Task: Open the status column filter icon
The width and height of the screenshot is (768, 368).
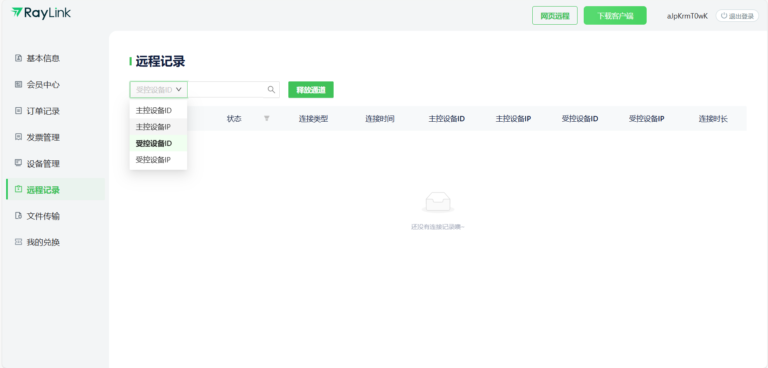Action: coord(266,119)
